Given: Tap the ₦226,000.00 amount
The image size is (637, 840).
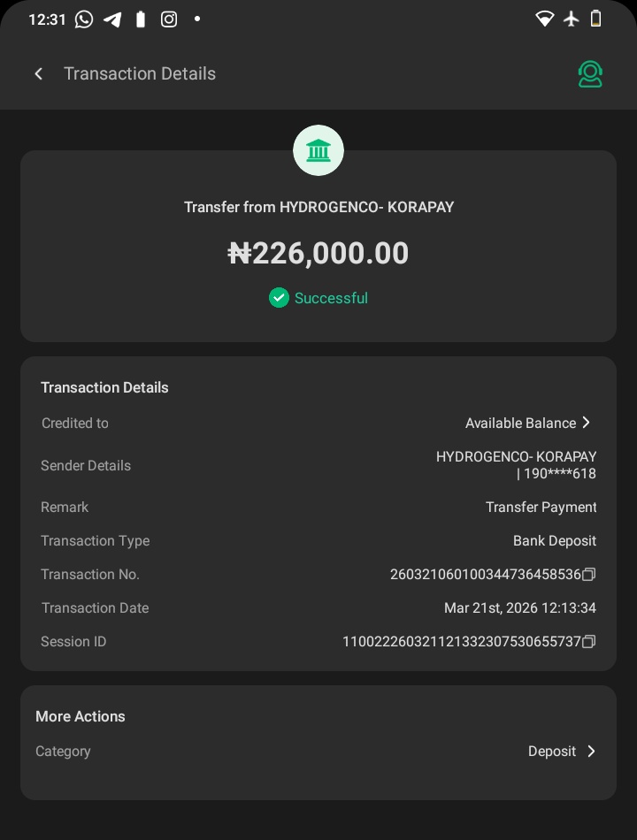Looking at the screenshot, I should (x=318, y=254).
